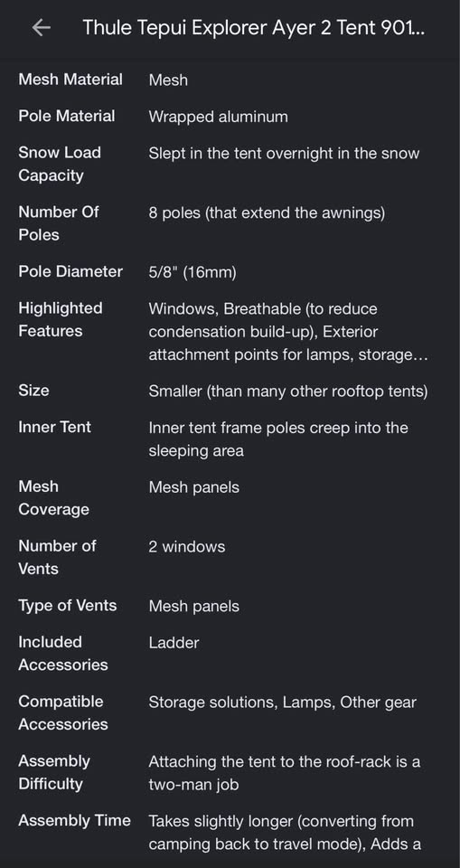
Task: Select the Size row value
Action: (288, 392)
